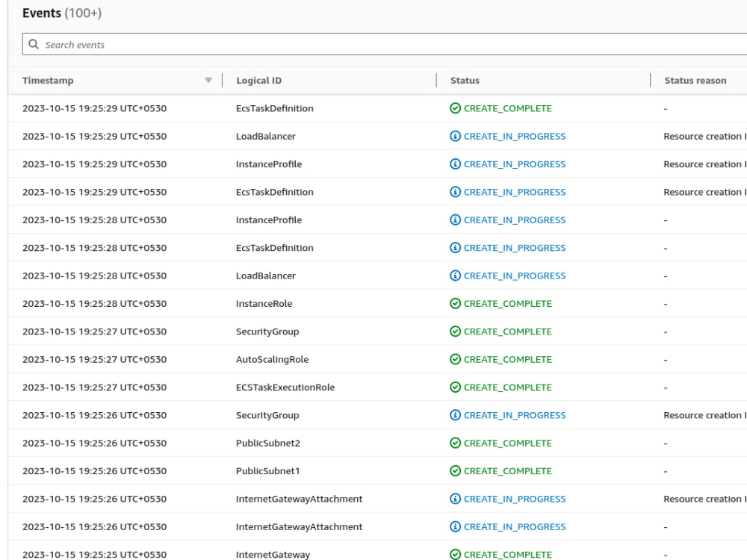Select the InternetGateway logical ID text
This screenshot has width=747, height=560.
273,555
